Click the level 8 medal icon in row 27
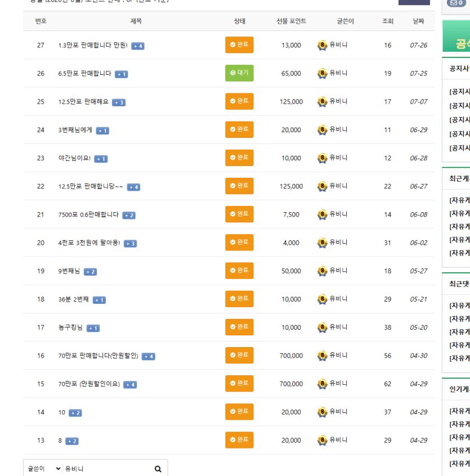Screen dimensions: 470x476 tap(323, 46)
